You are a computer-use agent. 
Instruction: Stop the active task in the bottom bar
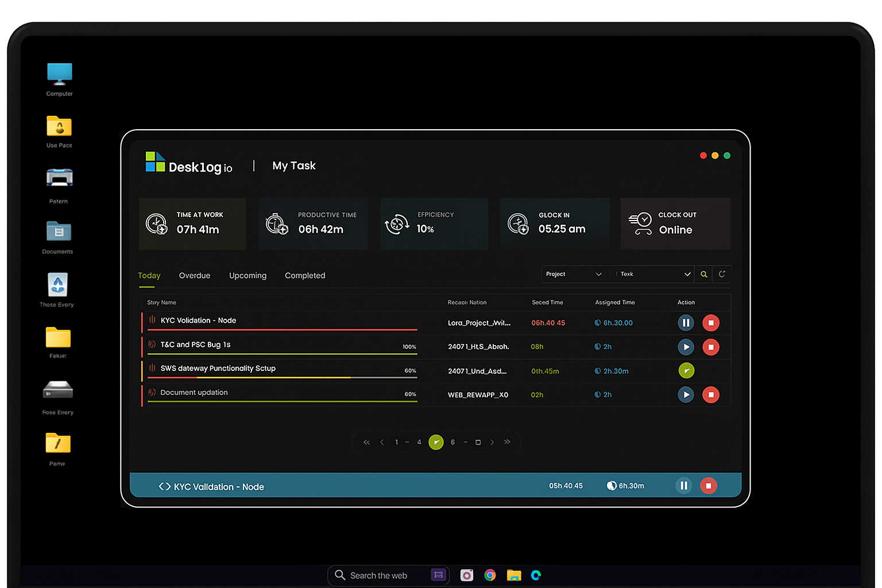[x=708, y=486]
